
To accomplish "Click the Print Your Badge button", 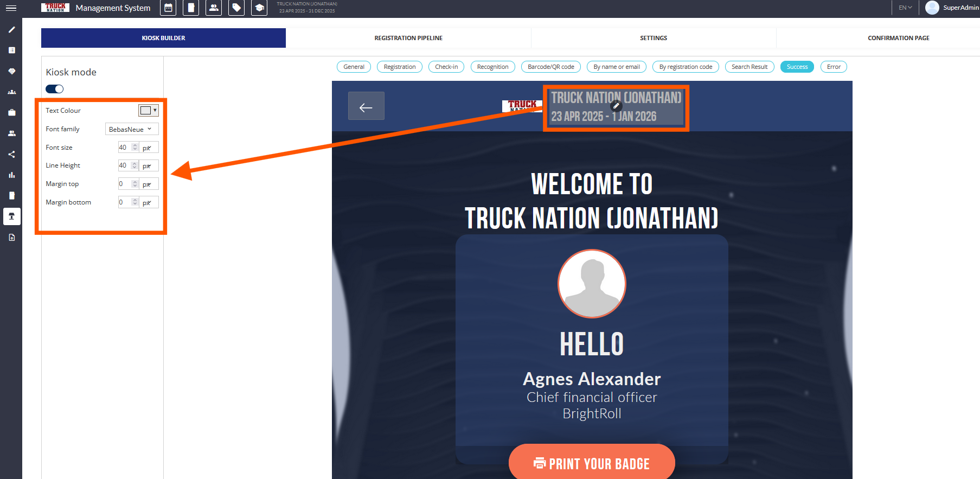I will (x=592, y=463).
